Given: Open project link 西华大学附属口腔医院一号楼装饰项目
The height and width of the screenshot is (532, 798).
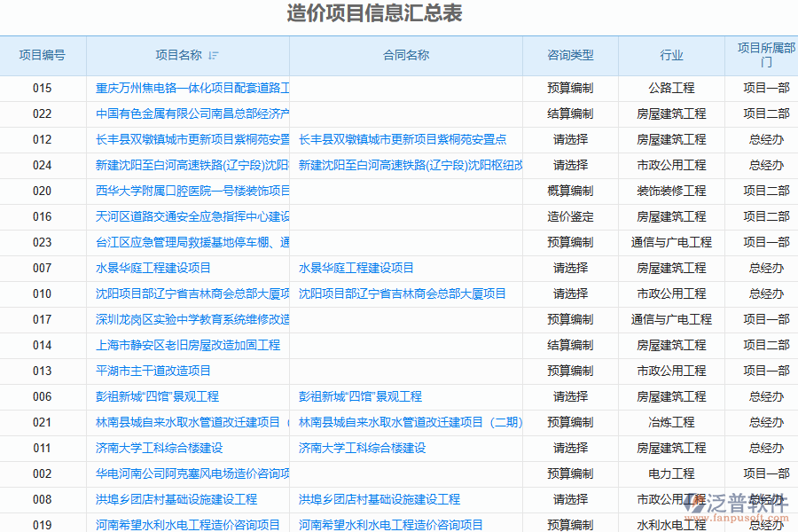Looking at the screenshot, I should [192, 191].
